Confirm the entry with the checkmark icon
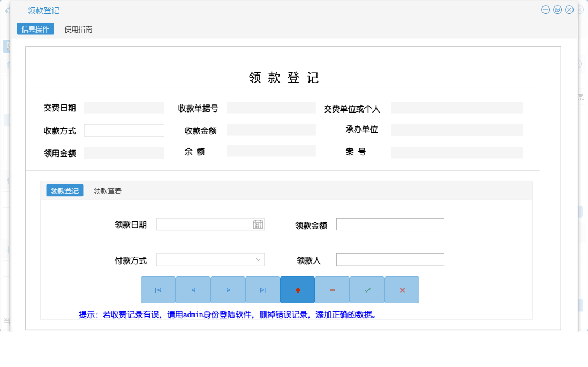This screenshot has height=367, width=588. tap(367, 290)
